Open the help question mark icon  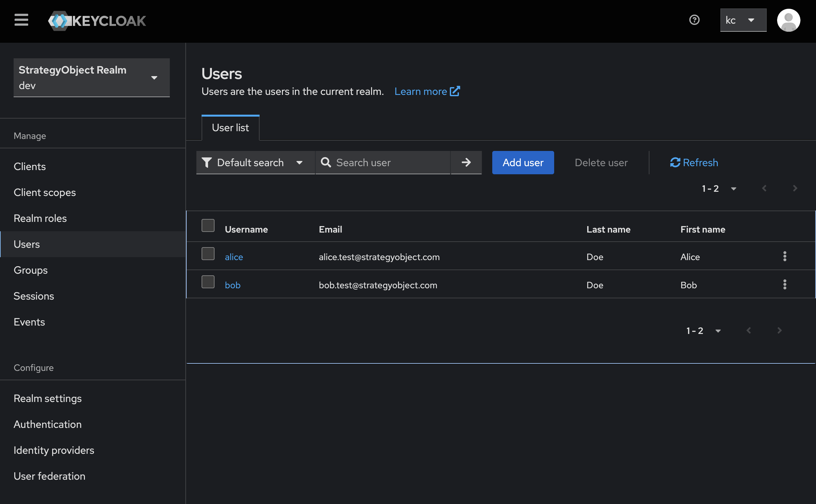(694, 20)
